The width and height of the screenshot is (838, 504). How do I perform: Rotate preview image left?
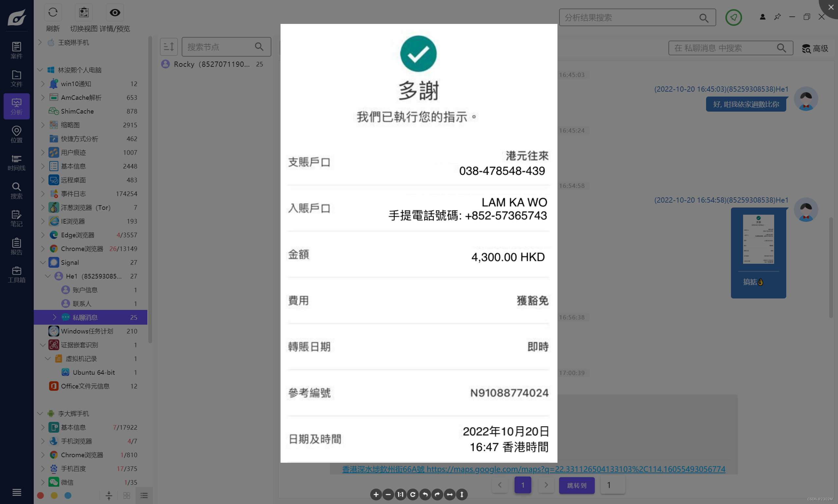[x=425, y=495]
